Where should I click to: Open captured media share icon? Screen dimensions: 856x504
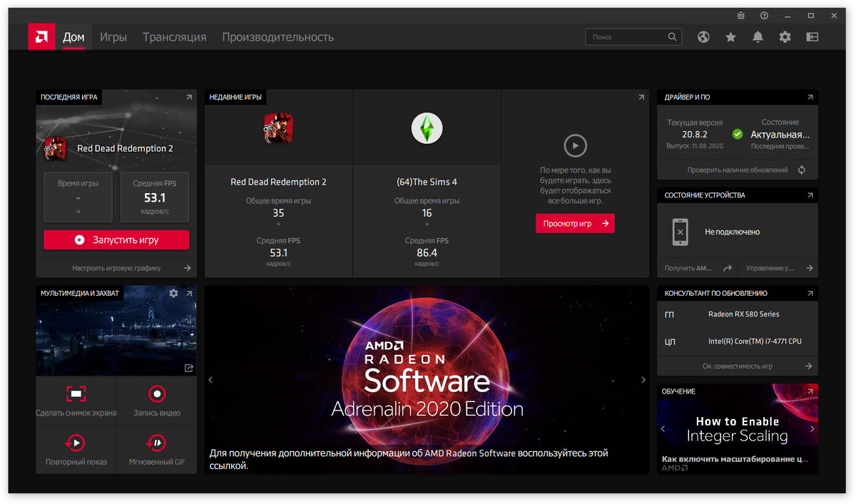coord(189,368)
